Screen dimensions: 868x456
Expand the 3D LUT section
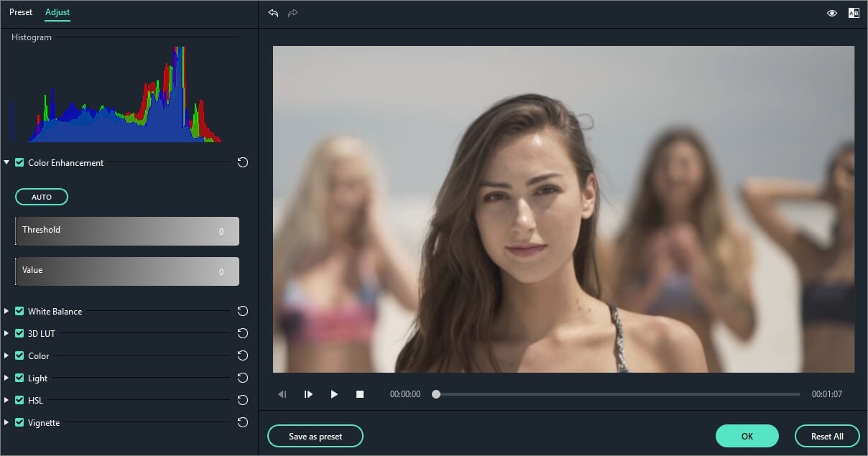[x=6, y=333]
